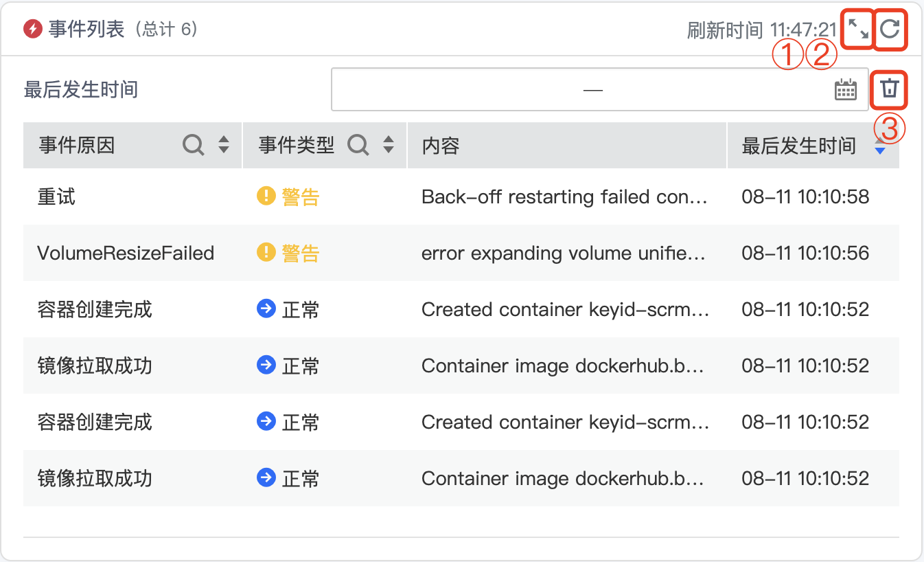The width and height of the screenshot is (924, 562).
Task: Click the 总计 6 count text
Action: pos(165,29)
